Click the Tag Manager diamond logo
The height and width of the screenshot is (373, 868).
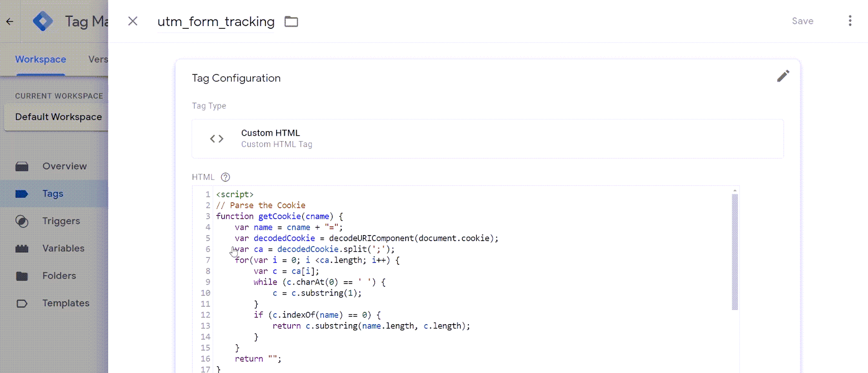(43, 21)
